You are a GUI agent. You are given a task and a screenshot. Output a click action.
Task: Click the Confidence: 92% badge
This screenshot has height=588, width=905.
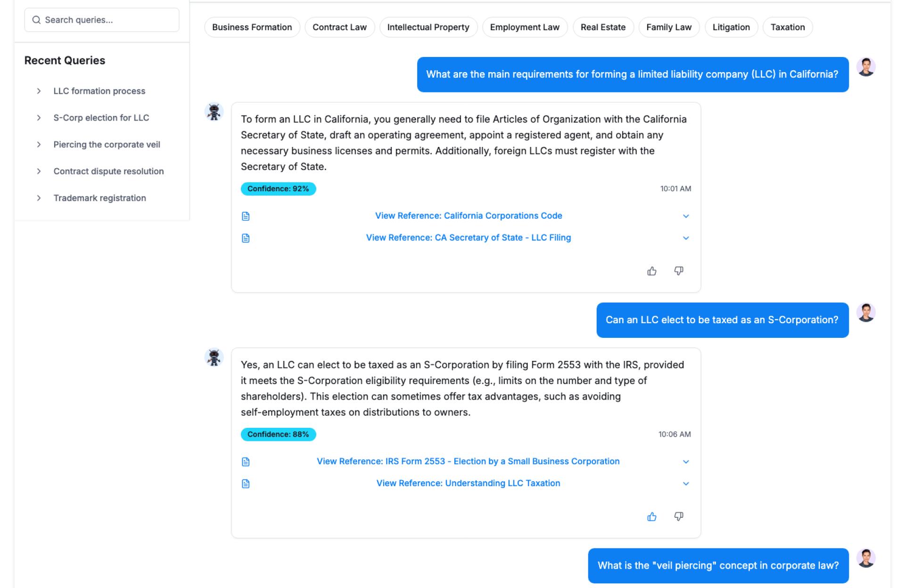[x=278, y=188]
